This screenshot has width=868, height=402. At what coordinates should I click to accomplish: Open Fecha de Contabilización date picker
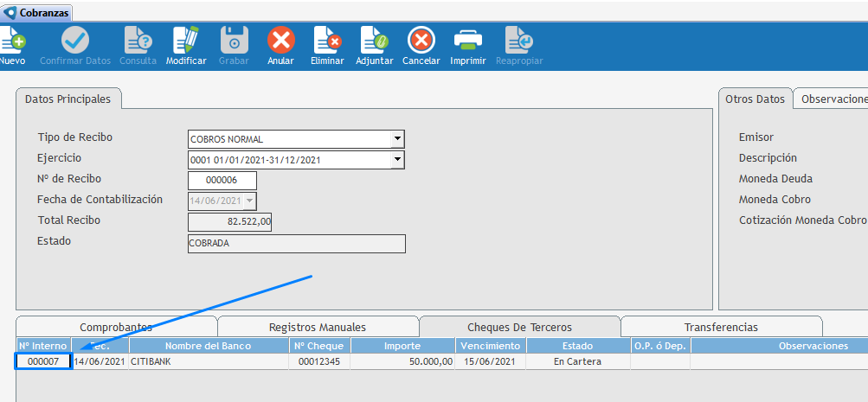[250, 201]
